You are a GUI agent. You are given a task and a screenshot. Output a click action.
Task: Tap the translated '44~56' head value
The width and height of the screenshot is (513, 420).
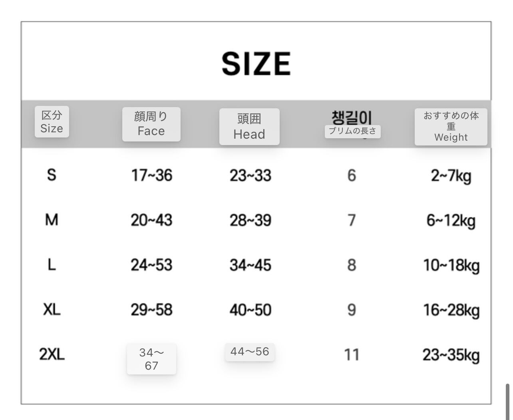pos(250,352)
